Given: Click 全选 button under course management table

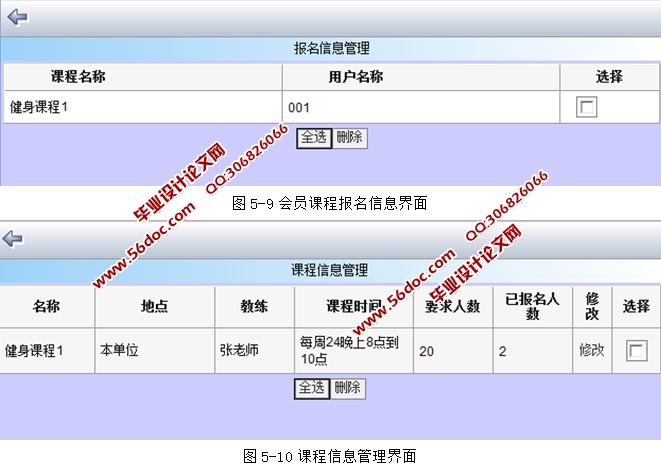Looking at the screenshot, I should [312, 388].
